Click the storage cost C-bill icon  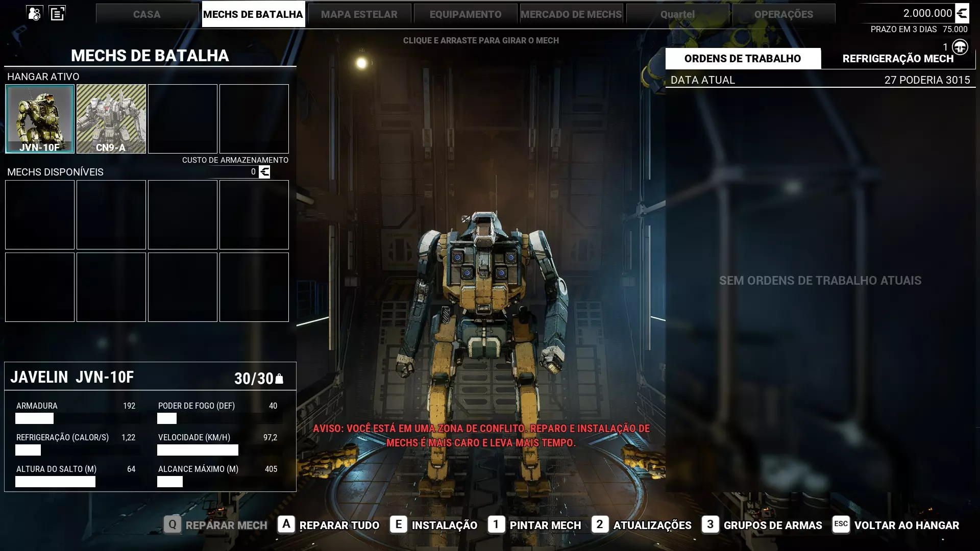(264, 172)
